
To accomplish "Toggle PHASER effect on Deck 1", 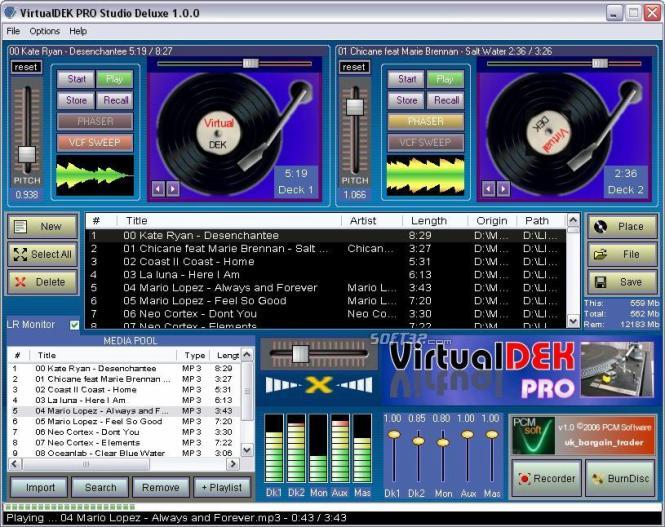I will 95,121.
